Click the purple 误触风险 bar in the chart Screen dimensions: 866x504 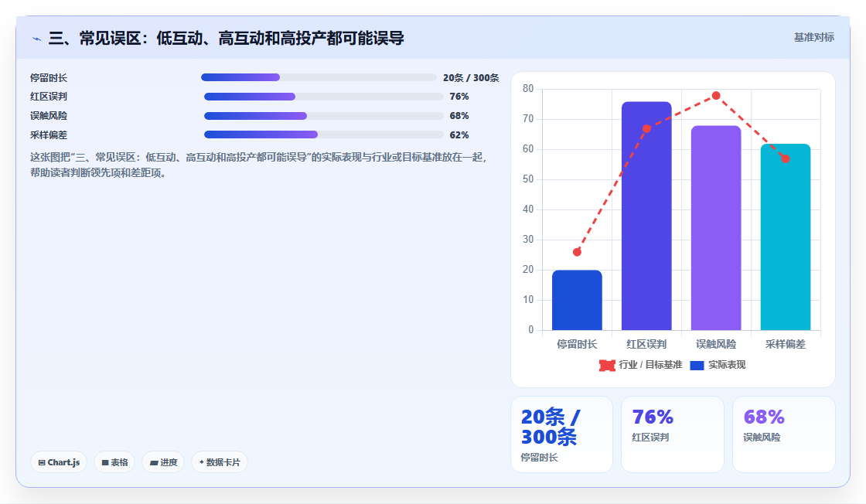pyautogui.click(x=716, y=228)
